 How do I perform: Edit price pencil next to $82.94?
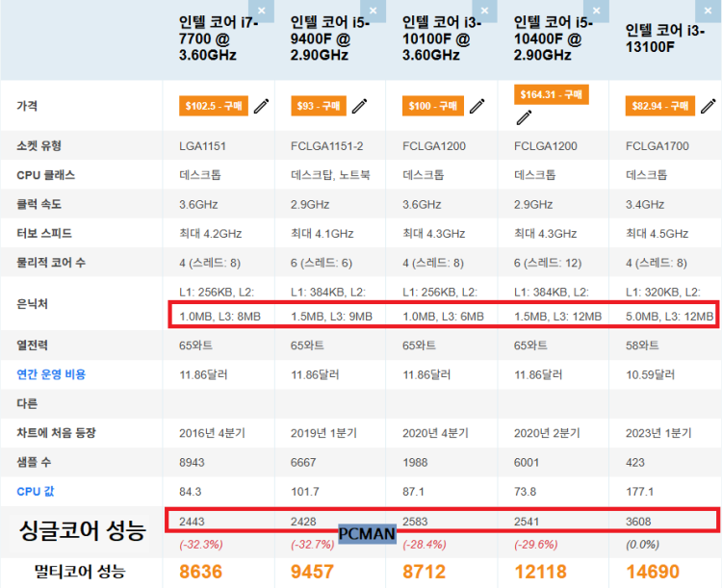[709, 106]
